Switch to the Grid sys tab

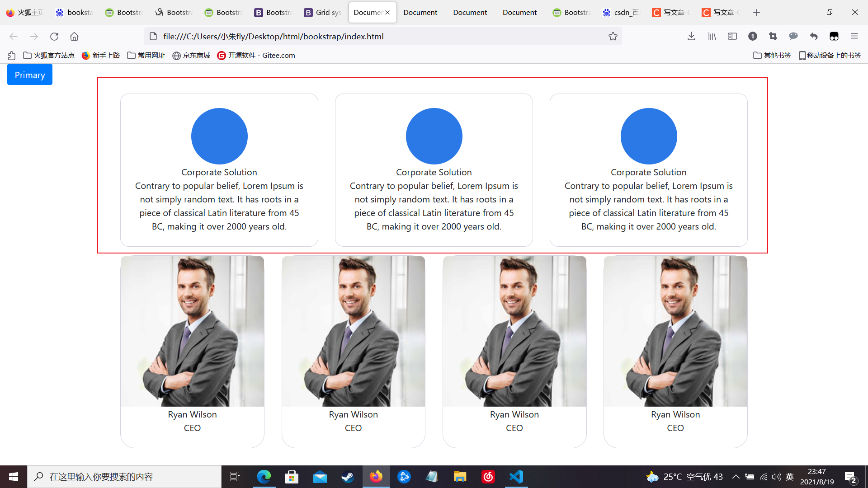tap(322, 12)
